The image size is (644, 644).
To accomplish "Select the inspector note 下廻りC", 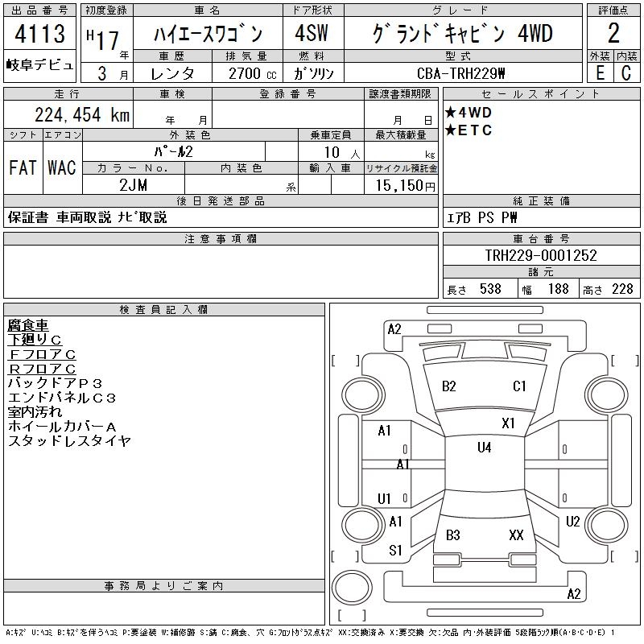I will (x=35, y=340).
